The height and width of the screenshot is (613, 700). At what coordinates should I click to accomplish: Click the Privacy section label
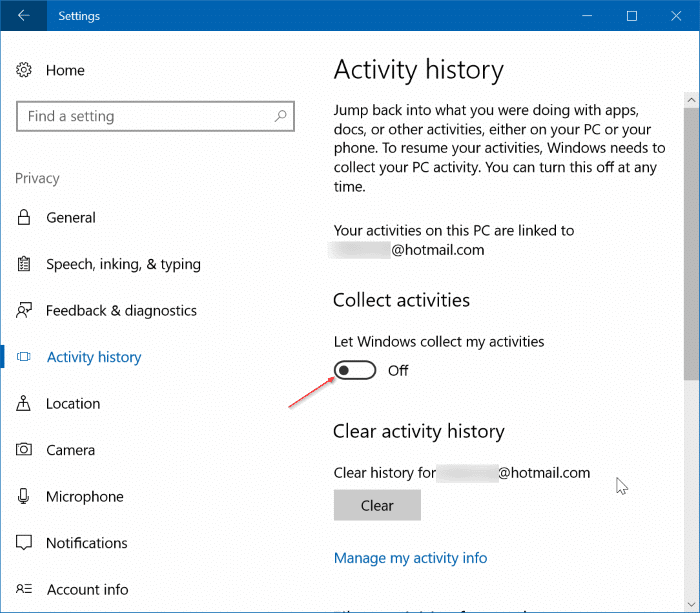37,178
